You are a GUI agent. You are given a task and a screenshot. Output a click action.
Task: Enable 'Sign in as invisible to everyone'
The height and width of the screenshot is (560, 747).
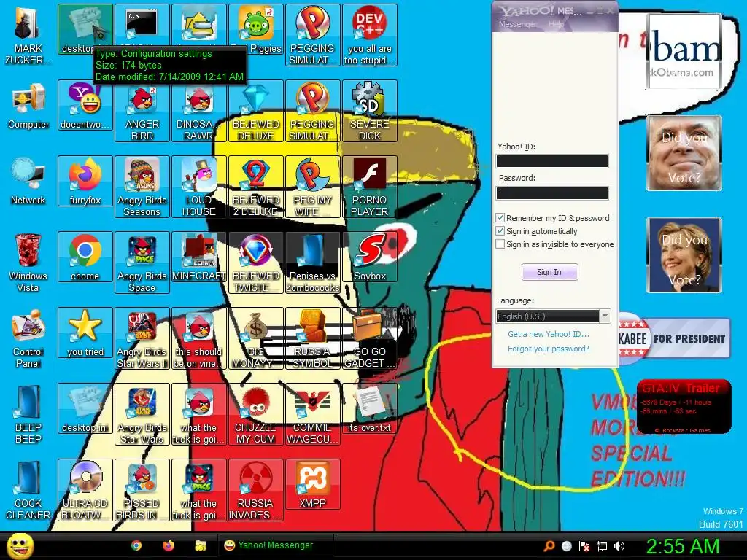click(500, 244)
